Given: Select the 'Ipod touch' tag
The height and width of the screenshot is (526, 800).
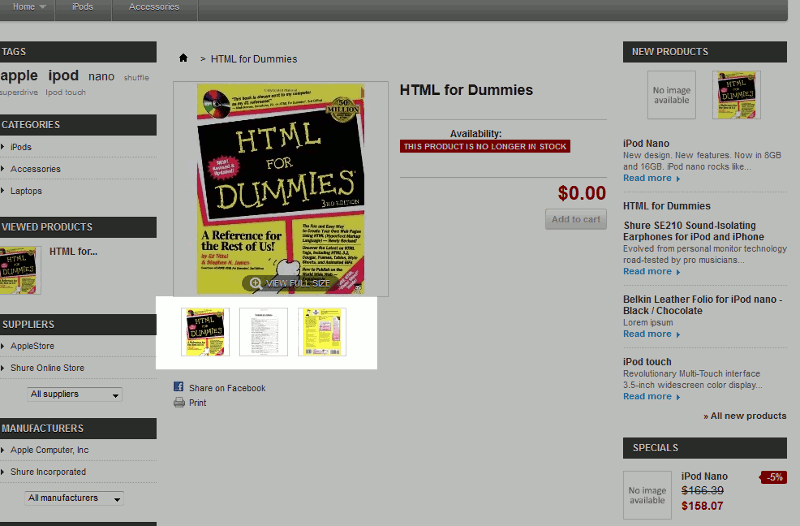Looking at the screenshot, I should pos(65,92).
